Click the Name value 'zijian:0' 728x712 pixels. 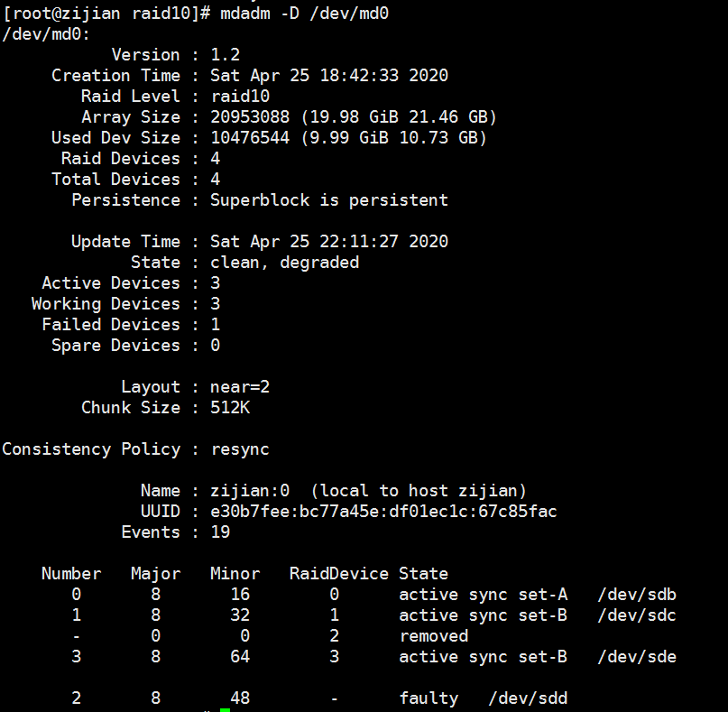coord(250,490)
